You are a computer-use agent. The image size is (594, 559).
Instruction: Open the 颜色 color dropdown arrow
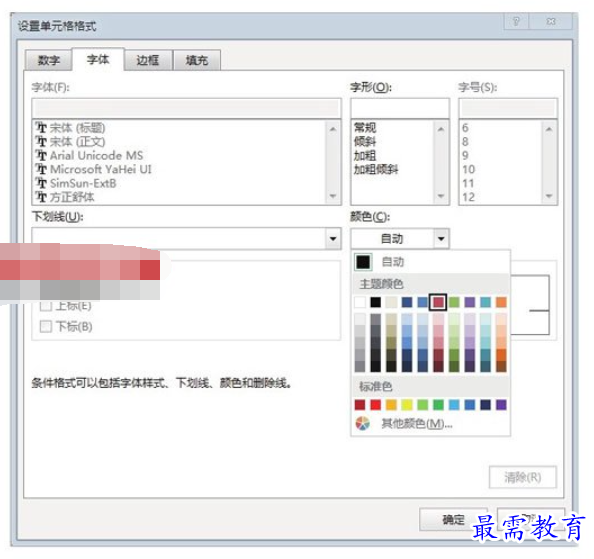coord(441,239)
